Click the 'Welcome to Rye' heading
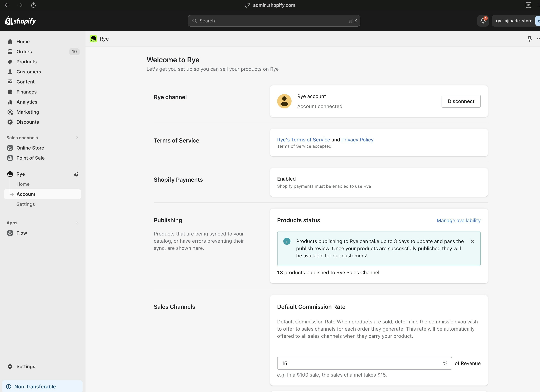This screenshot has width=540, height=392. click(173, 60)
